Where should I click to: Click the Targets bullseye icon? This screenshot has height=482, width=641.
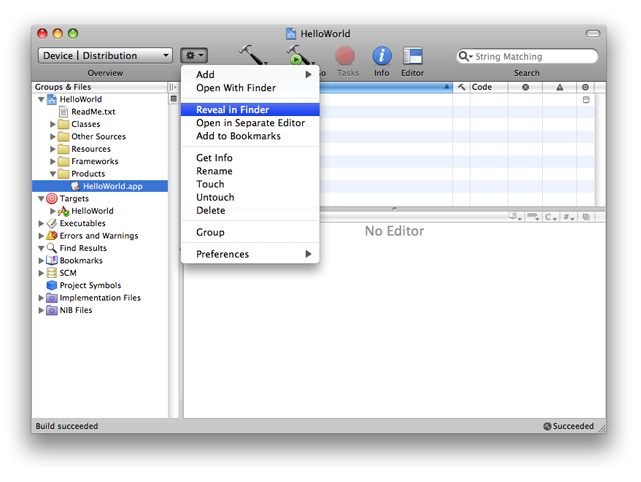point(52,199)
